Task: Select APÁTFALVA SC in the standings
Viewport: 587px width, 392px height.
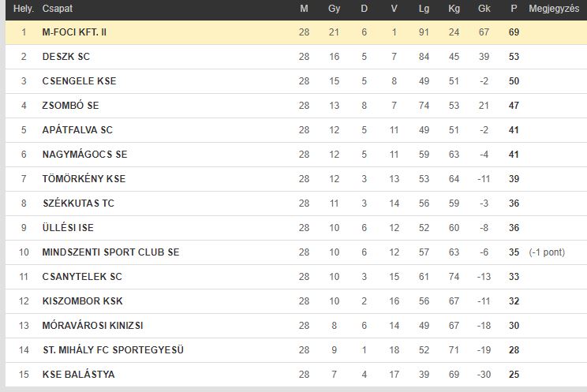Action: (77, 130)
